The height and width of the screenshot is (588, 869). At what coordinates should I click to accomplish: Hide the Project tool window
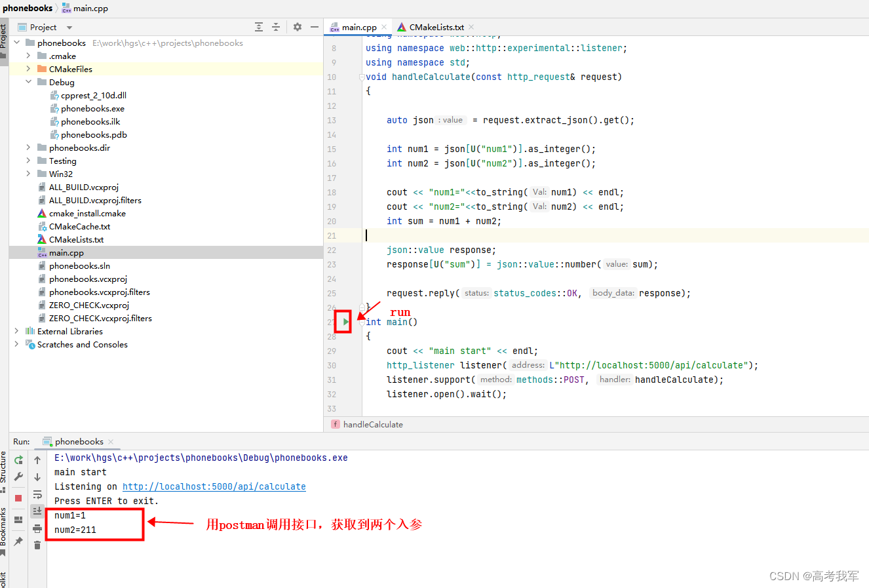coord(314,27)
